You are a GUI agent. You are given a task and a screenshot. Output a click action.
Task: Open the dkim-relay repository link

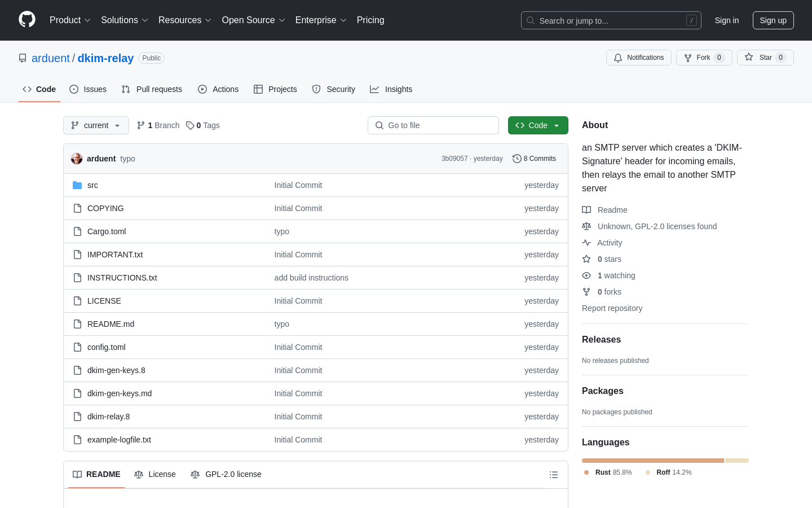(x=105, y=58)
